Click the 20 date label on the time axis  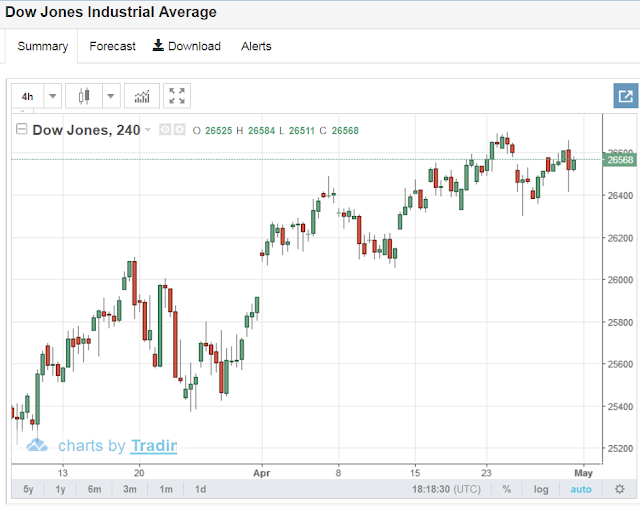click(139, 473)
